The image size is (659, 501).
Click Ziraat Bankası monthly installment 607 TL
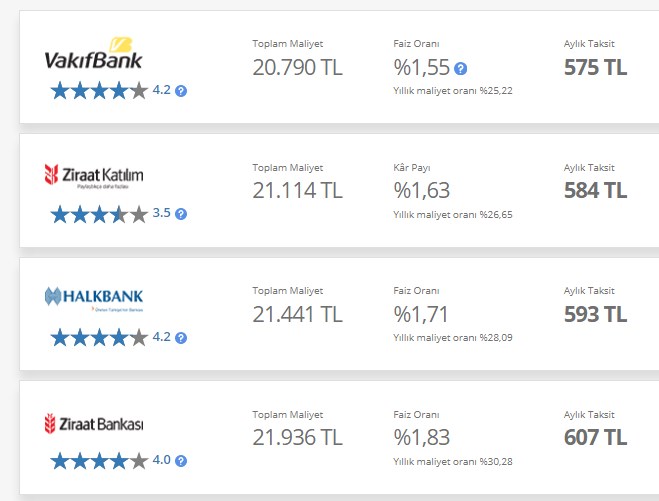point(596,437)
